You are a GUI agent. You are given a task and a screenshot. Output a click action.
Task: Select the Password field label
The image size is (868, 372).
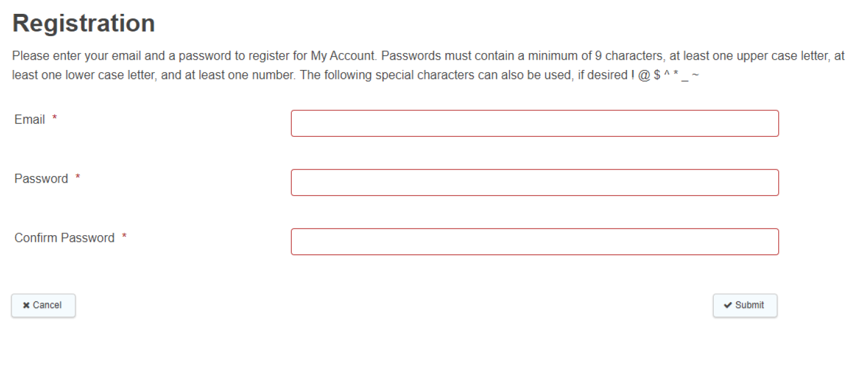41,178
